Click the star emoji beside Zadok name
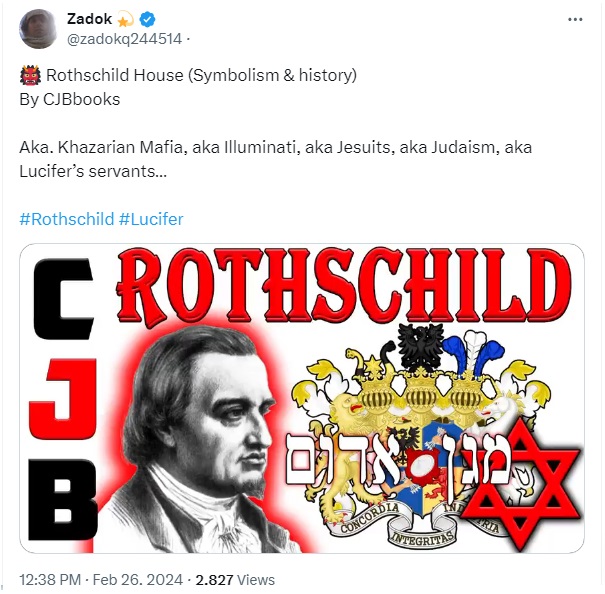Viewport: 605px width, 594px height. click(125, 19)
